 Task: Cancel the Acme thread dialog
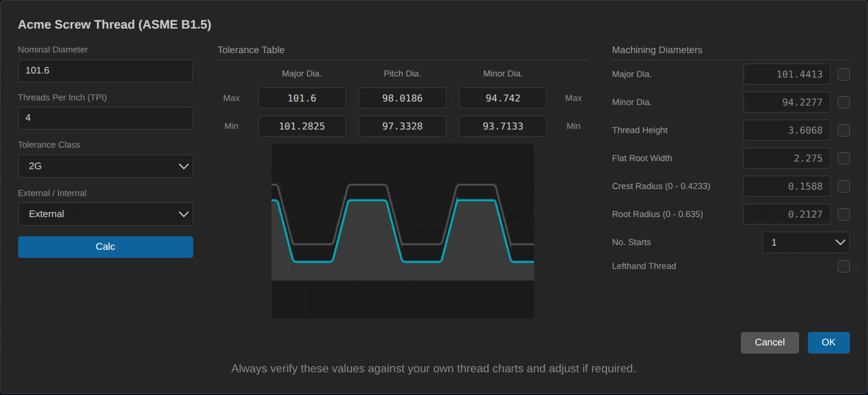pos(769,342)
